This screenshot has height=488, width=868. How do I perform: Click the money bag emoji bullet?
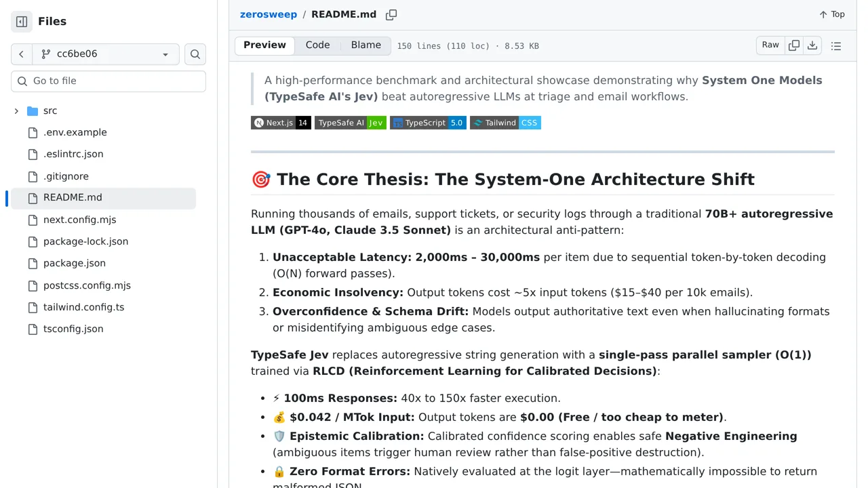click(279, 418)
